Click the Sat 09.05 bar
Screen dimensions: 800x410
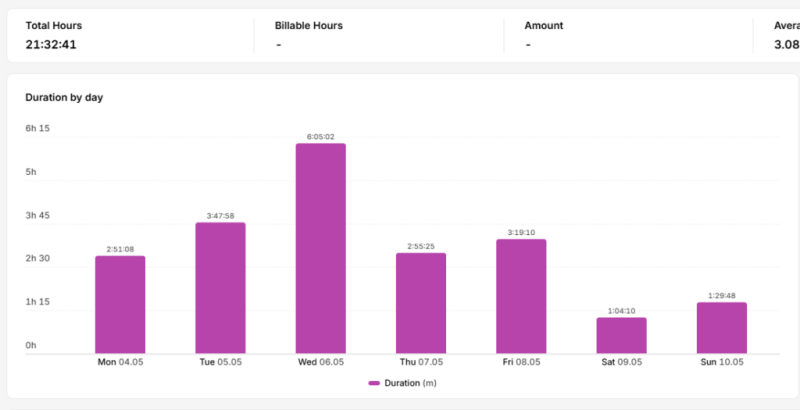tap(621, 336)
